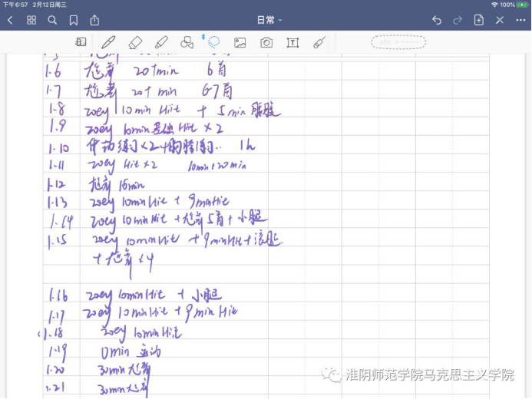532x399 pixels.
Task: Insert an image from the photo library
Action: click(x=240, y=43)
